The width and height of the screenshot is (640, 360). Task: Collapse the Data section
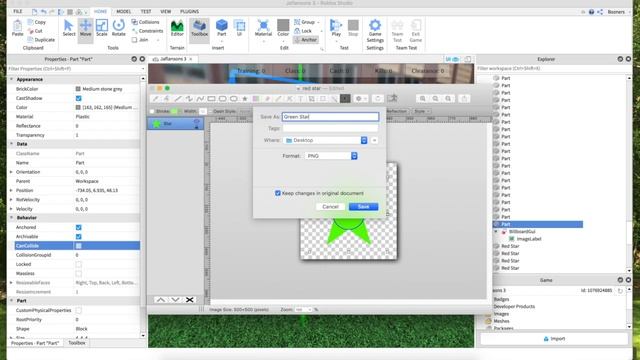pyautogui.click(x=11, y=144)
